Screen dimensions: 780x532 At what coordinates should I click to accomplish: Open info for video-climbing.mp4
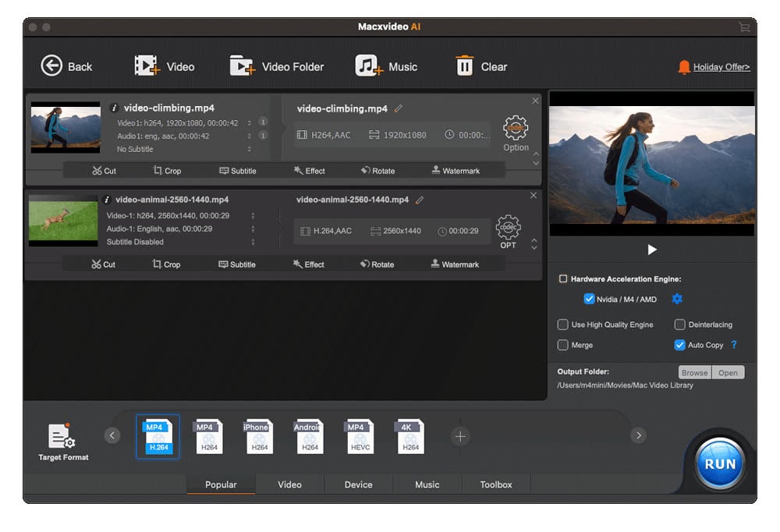(114, 108)
